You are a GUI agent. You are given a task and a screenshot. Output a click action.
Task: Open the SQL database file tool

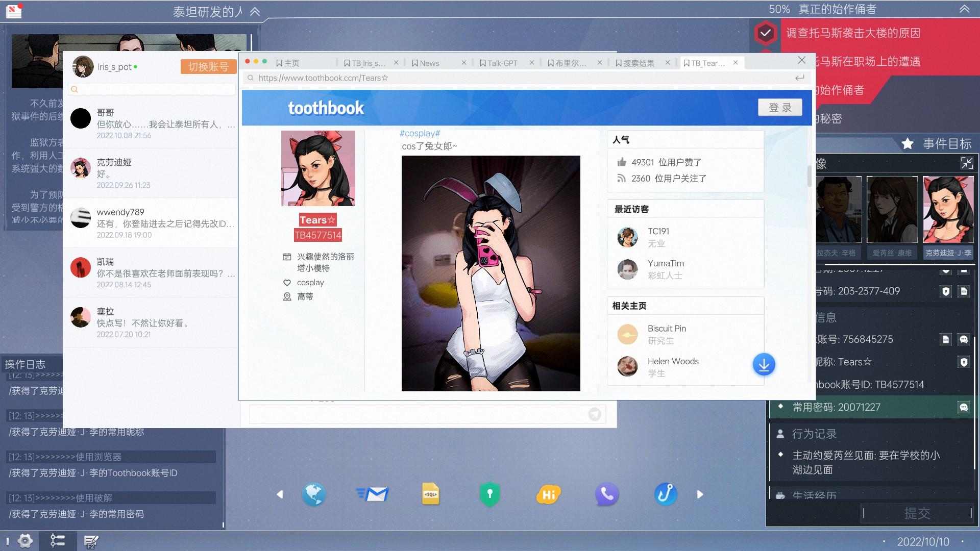pyautogui.click(x=430, y=494)
